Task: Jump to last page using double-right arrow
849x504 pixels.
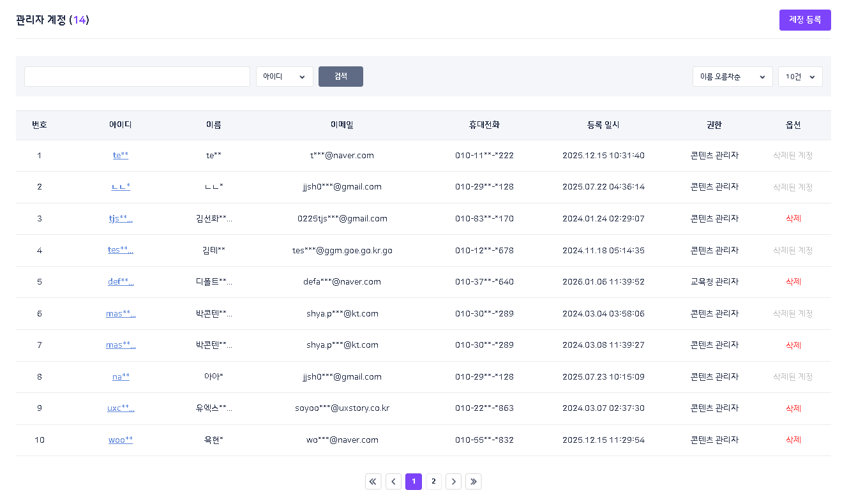Action: click(473, 482)
